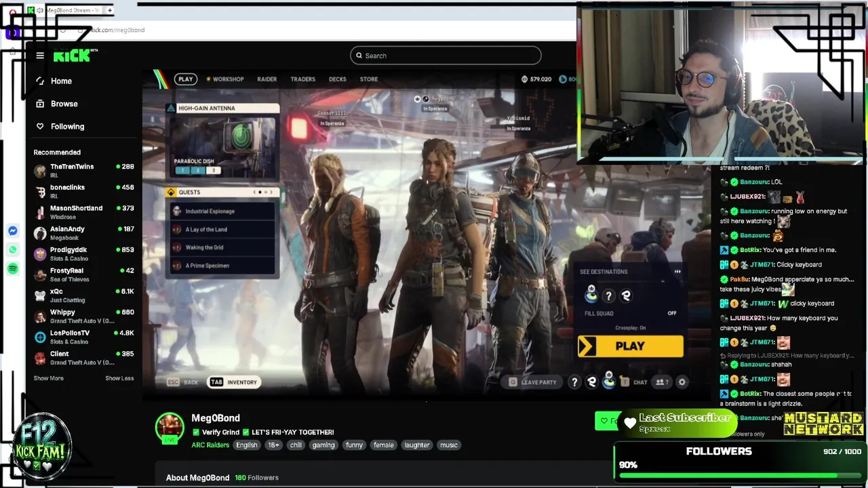This screenshot has height=488, width=868.
Task: Switch to the DECKS game tab
Action: [x=337, y=79]
